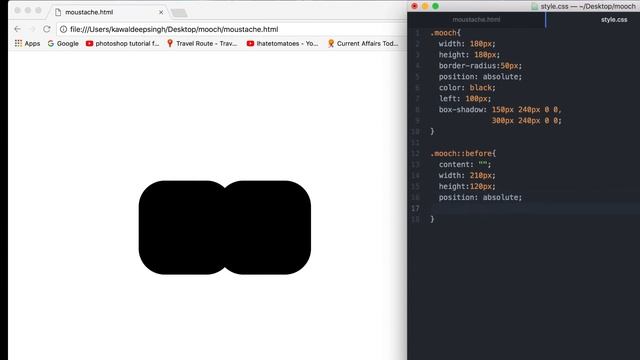Screen dimensions: 640x360
Task: Close the moustache.html browser tab
Action: coord(161,12)
